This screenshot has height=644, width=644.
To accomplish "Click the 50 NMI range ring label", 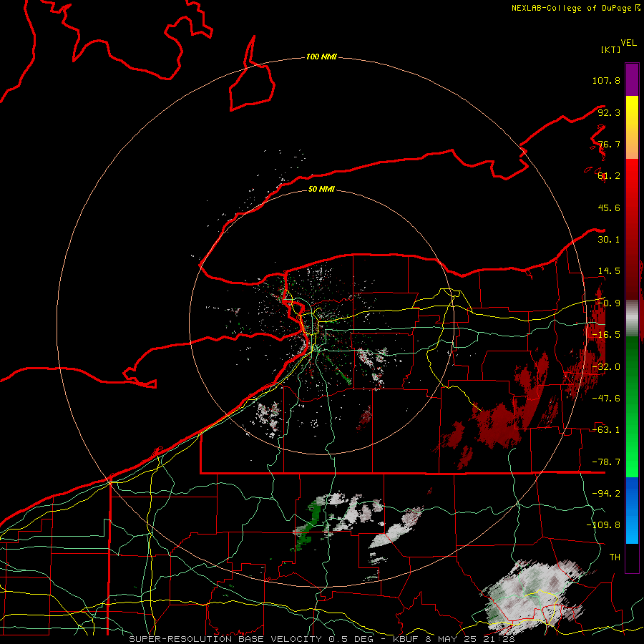I will (x=321, y=189).
